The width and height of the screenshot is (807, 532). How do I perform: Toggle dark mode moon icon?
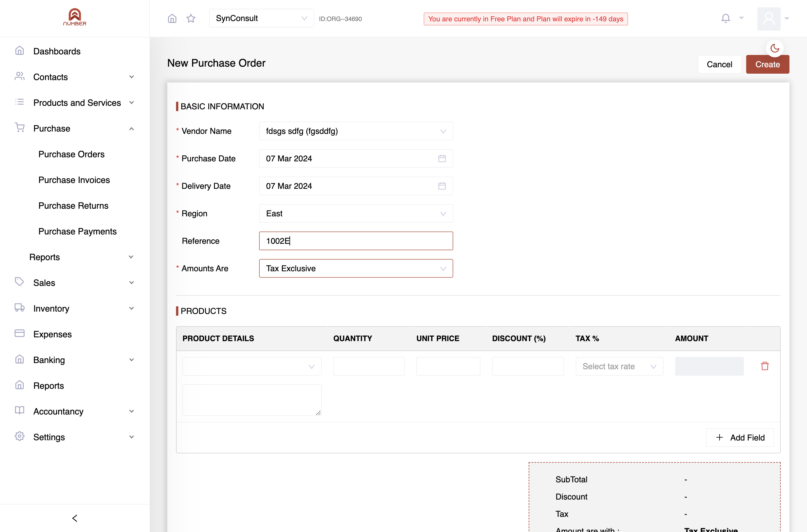tap(775, 48)
